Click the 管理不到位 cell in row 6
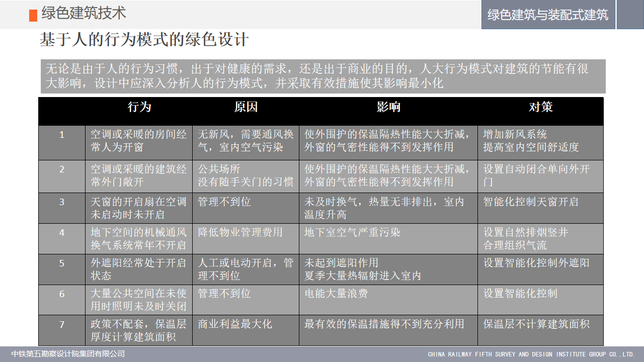Image resolution: width=644 pixels, height=362 pixels. (246, 300)
